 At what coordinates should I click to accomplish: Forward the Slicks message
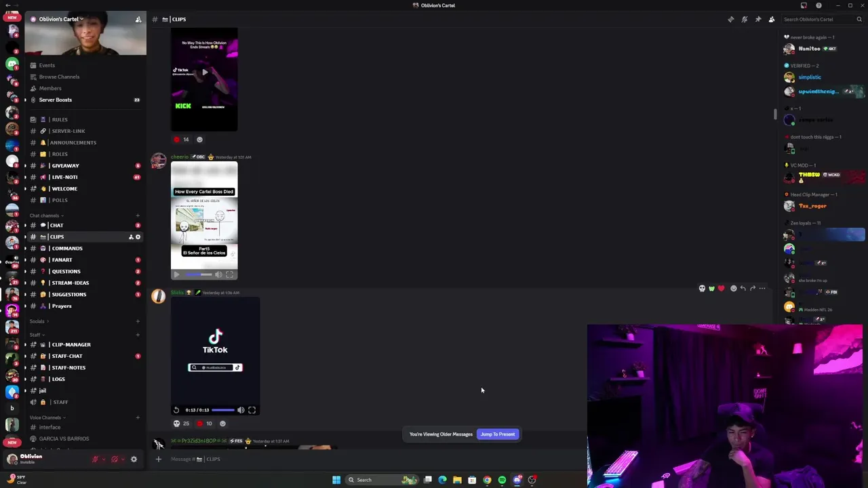point(753,289)
